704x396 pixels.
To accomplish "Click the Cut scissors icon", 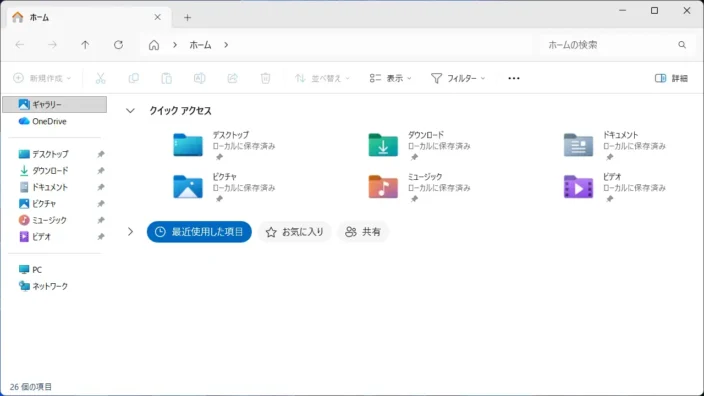I will coord(101,78).
